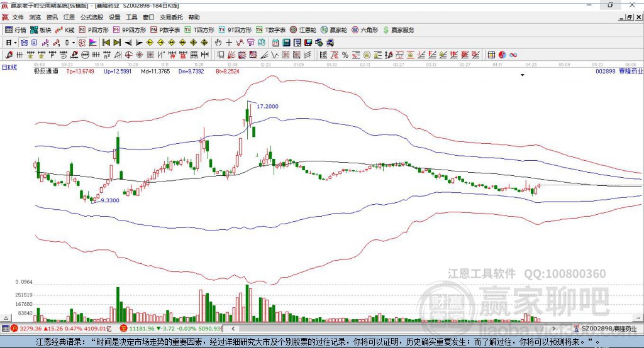Click Shenzhen index 11181.96 status entry
Viewport: 644px width, 348px height.
click(170, 329)
